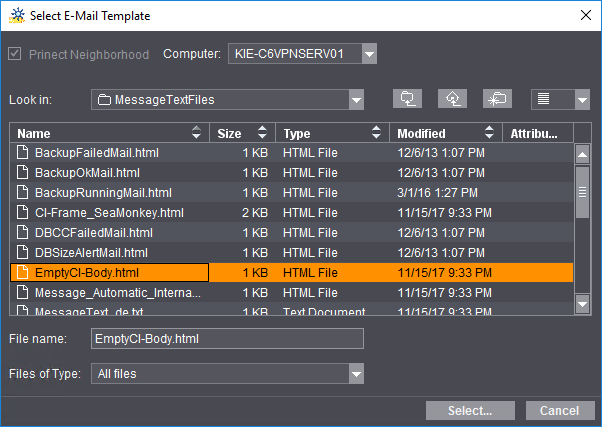The height and width of the screenshot is (427, 602).
Task: Click the up one folder level icon
Action: click(x=408, y=98)
